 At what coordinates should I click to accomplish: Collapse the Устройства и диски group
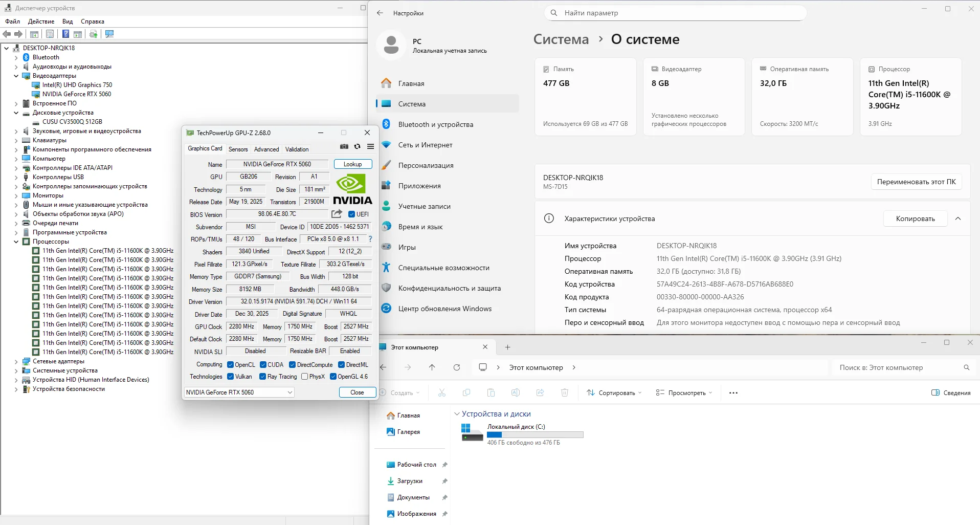457,414
